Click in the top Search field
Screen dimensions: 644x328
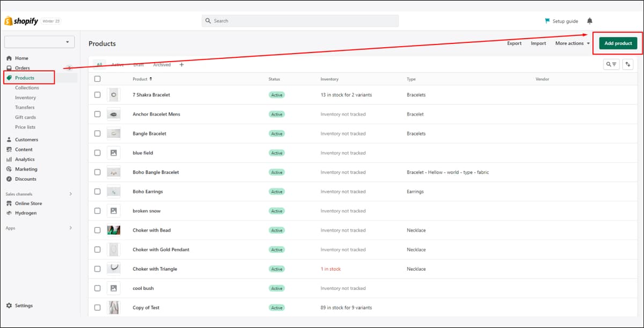tap(300, 21)
